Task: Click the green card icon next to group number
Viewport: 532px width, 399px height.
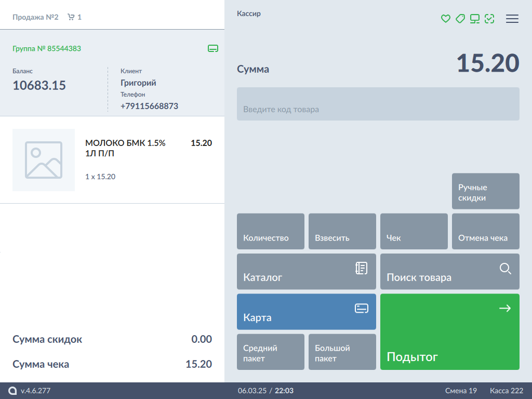Action: (212, 49)
